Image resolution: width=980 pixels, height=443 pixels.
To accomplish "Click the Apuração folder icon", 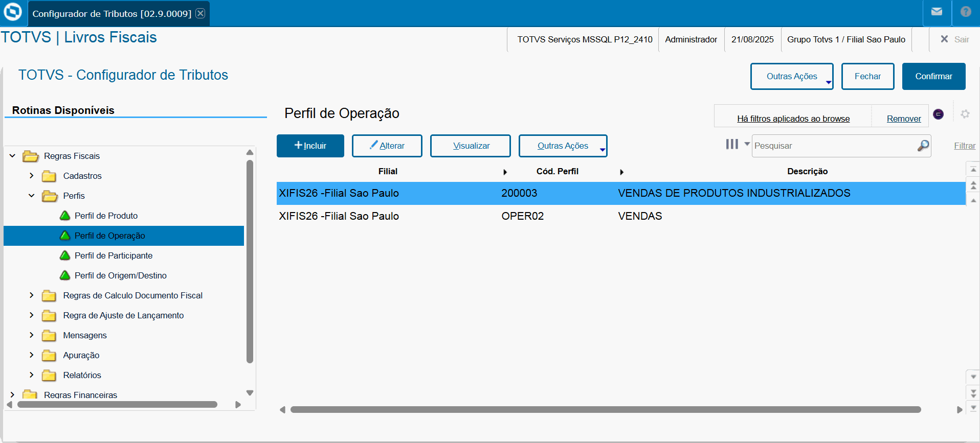I will point(49,356).
